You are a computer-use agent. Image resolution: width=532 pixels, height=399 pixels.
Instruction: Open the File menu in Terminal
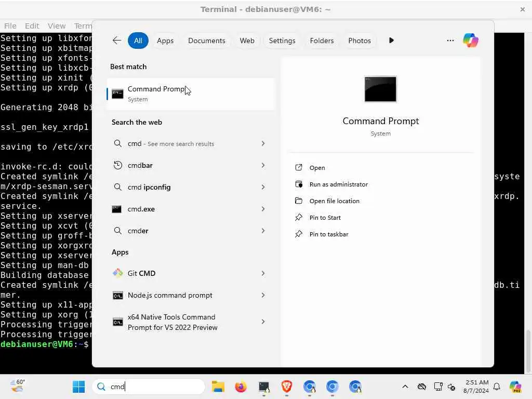[x=10, y=26]
